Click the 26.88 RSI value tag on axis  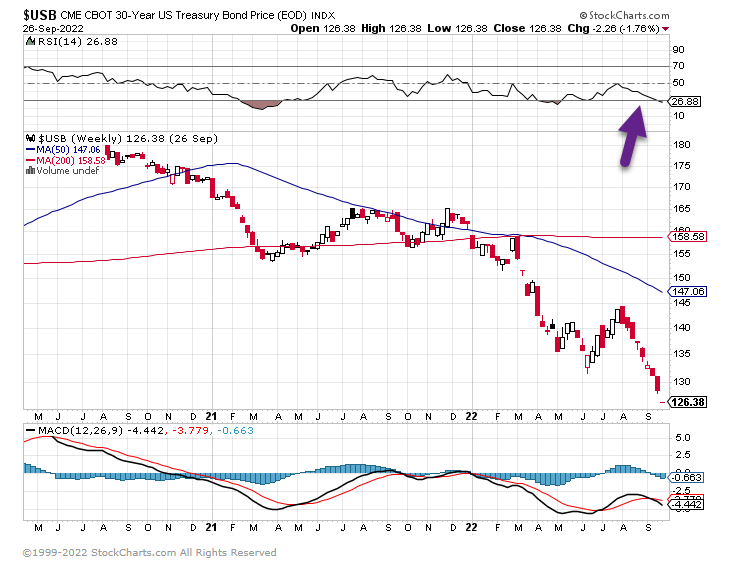(685, 101)
